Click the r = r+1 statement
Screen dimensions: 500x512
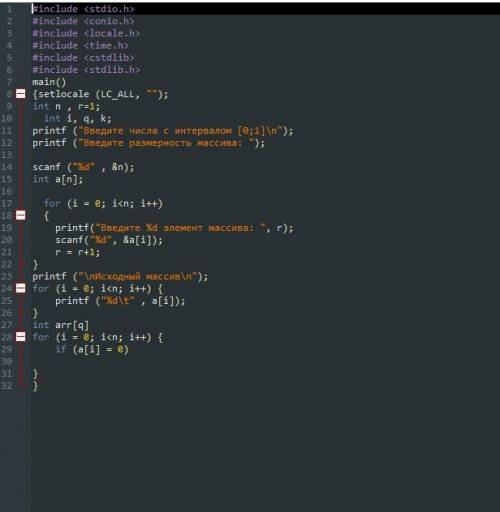coord(77,252)
